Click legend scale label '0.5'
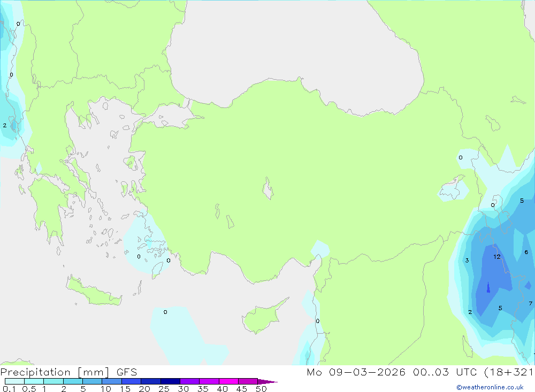Viewport: 535px width, 392px height. tap(29, 389)
